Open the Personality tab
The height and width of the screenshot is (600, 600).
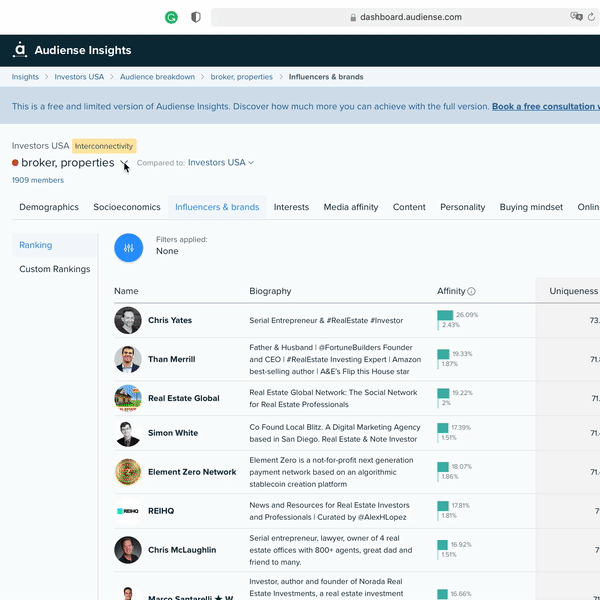click(462, 207)
